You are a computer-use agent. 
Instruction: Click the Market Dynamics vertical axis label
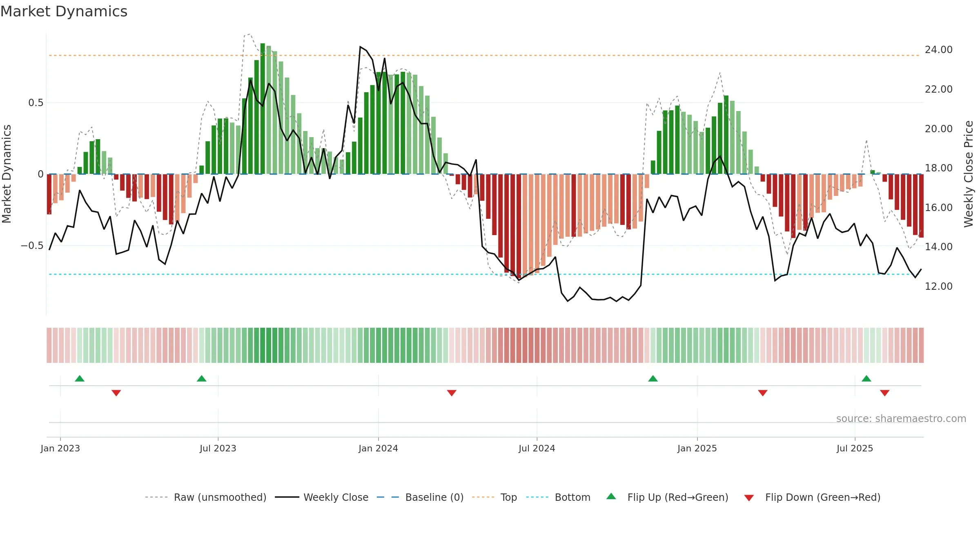coord(7,174)
